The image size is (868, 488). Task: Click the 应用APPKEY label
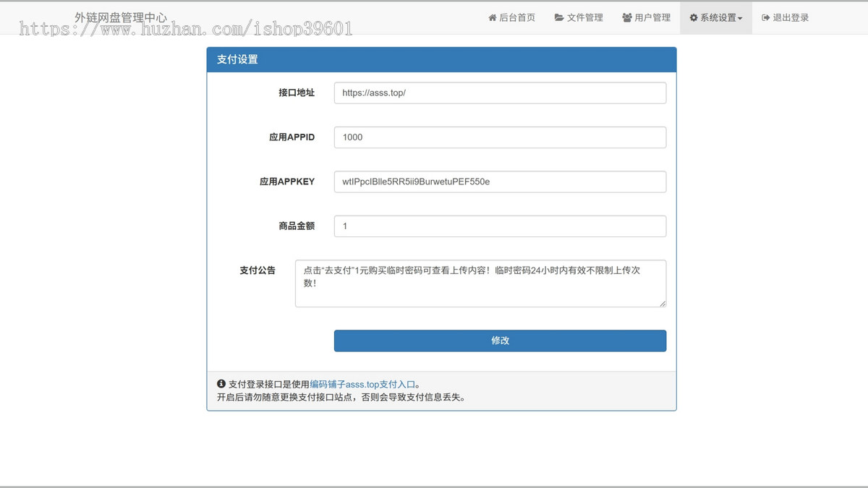pos(287,181)
